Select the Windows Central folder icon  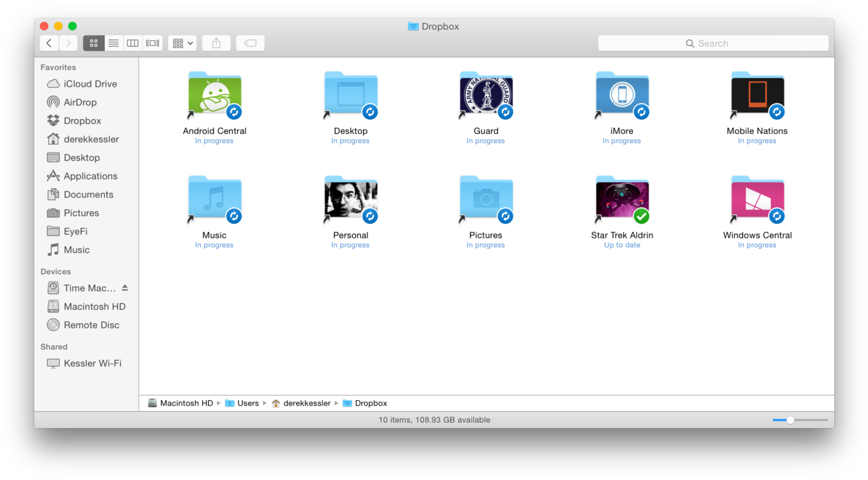757,200
